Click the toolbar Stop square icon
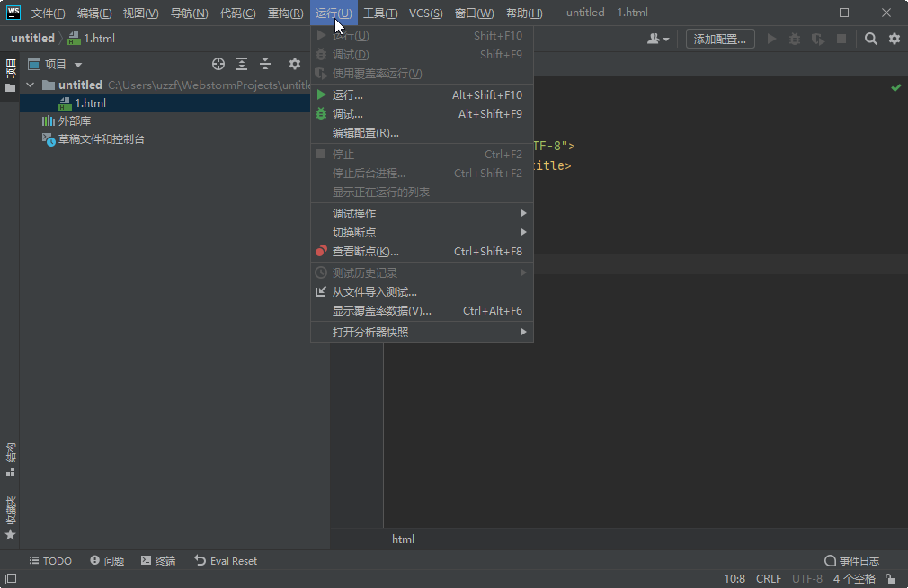The width and height of the screenshot is (908, 588). 841,39
